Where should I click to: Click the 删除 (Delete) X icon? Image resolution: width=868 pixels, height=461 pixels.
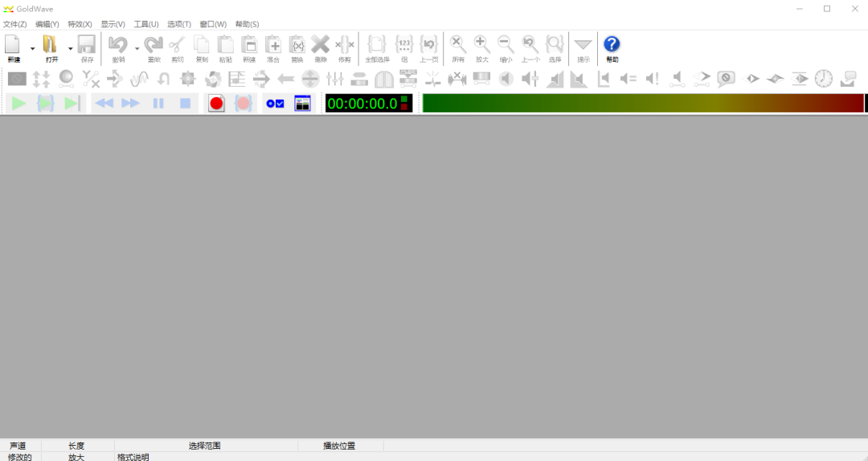[x=321, y=45]
